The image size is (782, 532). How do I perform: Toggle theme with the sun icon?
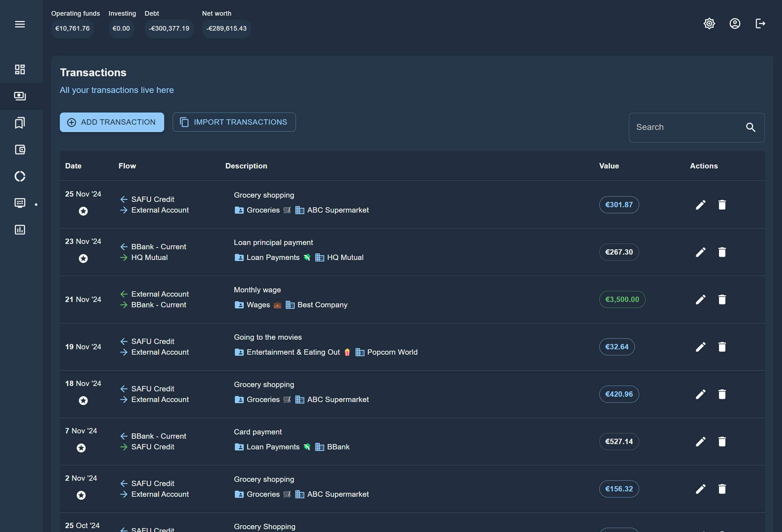pos(709,24)
